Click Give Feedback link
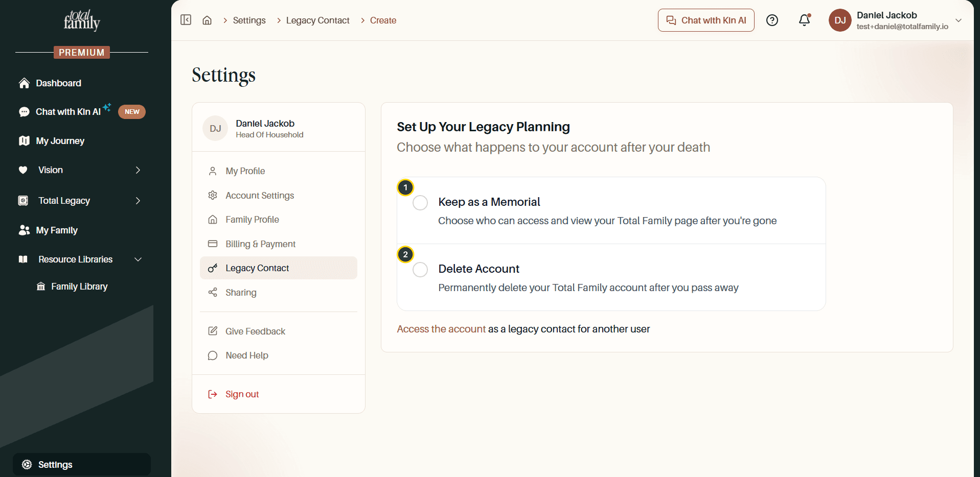This screenshot has height=477, width=980. pyautogui.click(x=256, y=331)
